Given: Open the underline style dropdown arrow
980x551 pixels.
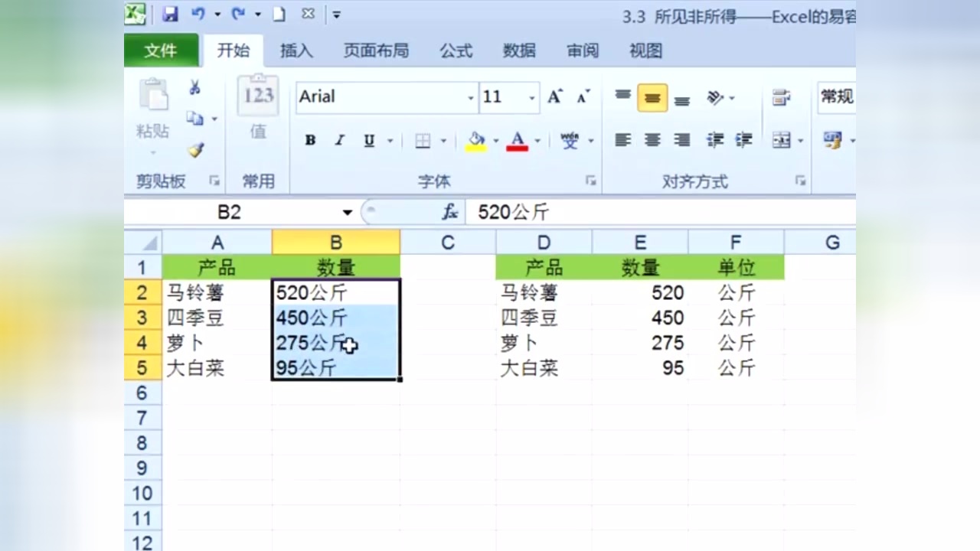Looking at the screenshot, I should point(390,141).
